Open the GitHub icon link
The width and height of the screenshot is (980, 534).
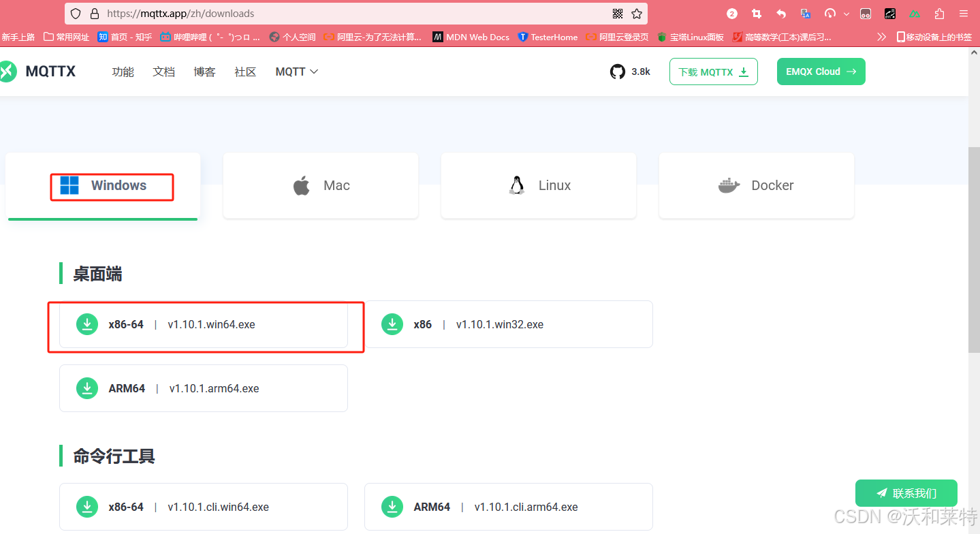coord(618,72)
